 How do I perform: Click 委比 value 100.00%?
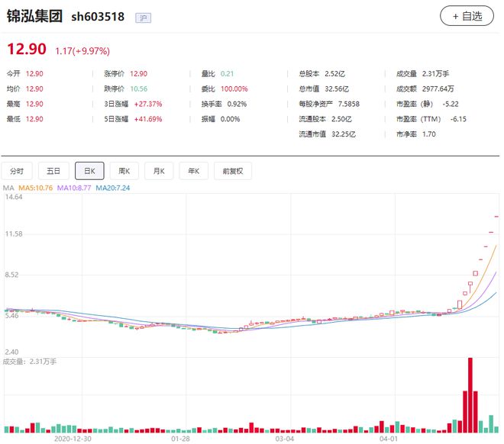pos(234,89)
